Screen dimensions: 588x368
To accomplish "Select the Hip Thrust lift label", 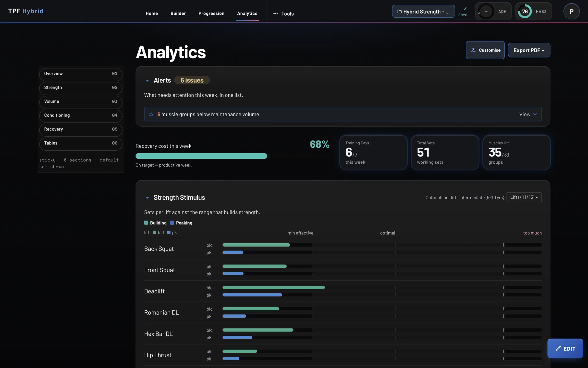I will (158, 355).
